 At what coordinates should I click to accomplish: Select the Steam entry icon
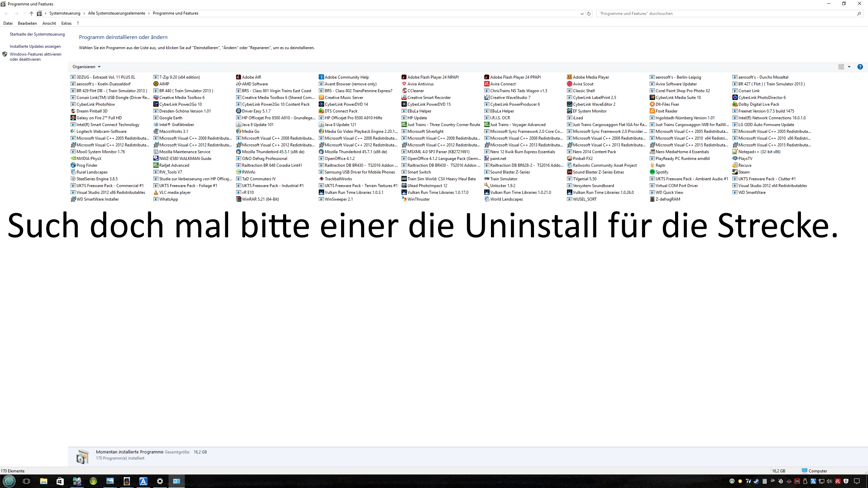click(735, 172)
